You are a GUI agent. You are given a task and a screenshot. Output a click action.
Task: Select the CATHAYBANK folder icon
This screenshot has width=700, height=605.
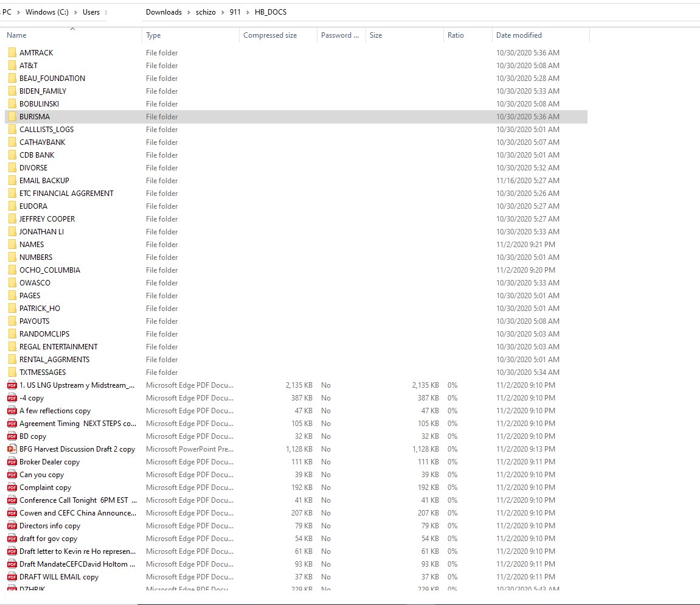pos(12,142)
